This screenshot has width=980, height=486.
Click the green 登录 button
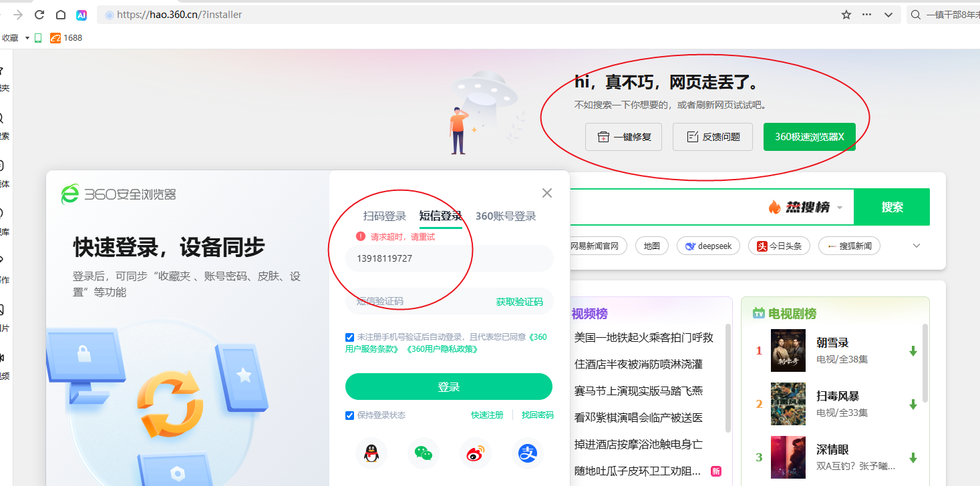[x=449, y=387]
